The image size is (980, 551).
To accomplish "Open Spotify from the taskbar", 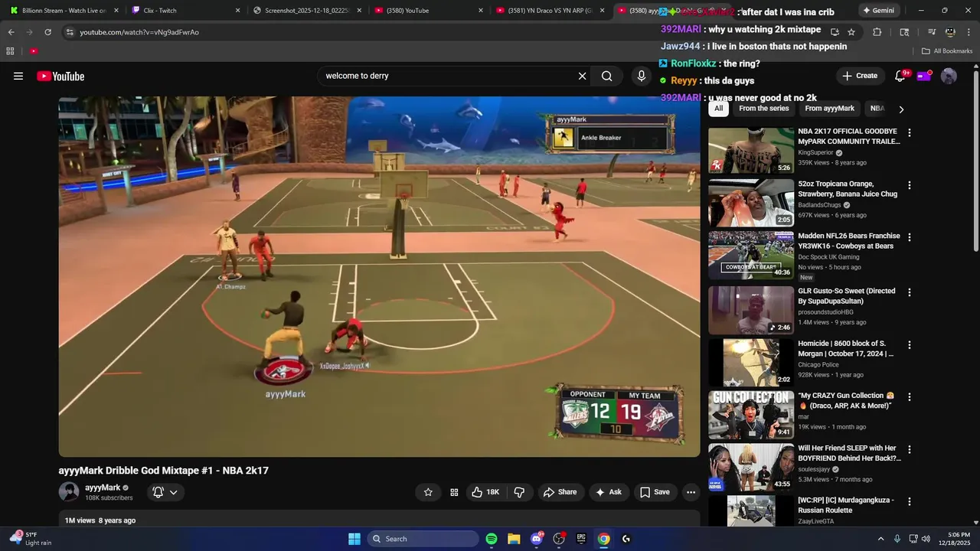I will point(492,539).
